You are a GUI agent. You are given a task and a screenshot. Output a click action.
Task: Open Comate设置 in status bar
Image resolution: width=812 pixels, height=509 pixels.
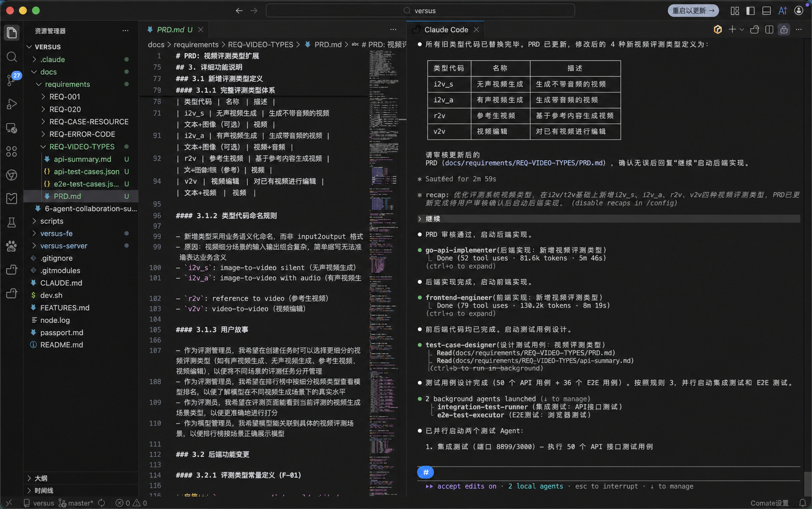tap(769, 503)
